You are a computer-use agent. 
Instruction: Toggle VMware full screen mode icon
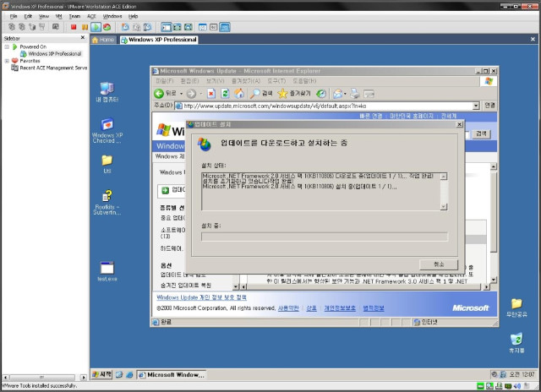(189, 27)
